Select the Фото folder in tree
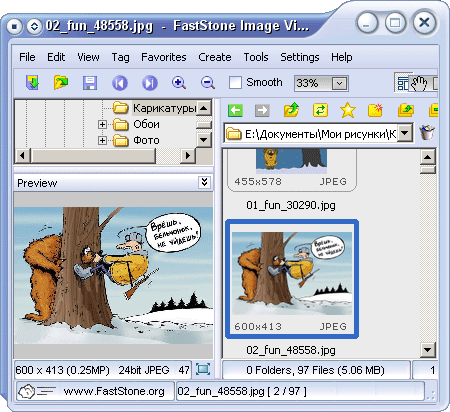Image resolution: width=450 pixels, height=412 pixels. [146, 140]
